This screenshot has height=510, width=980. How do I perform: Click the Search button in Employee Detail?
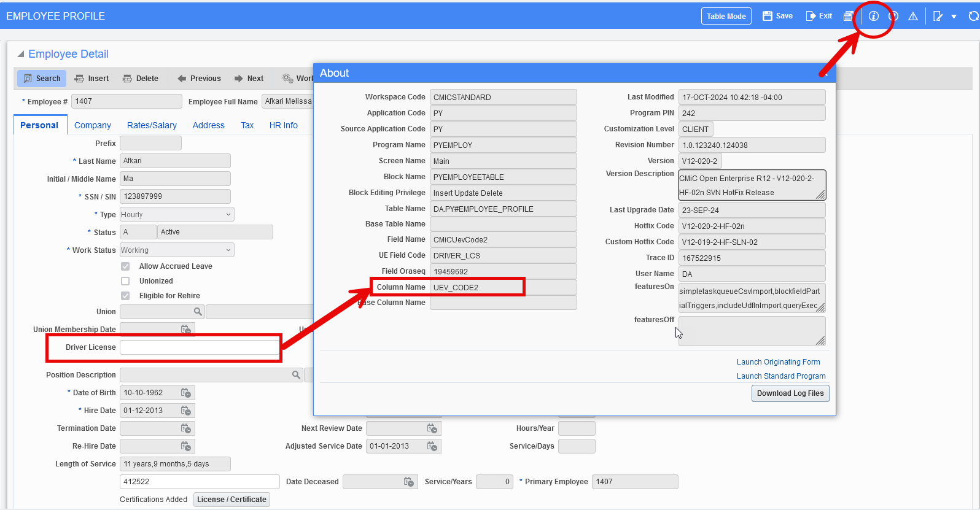[42, 79]
